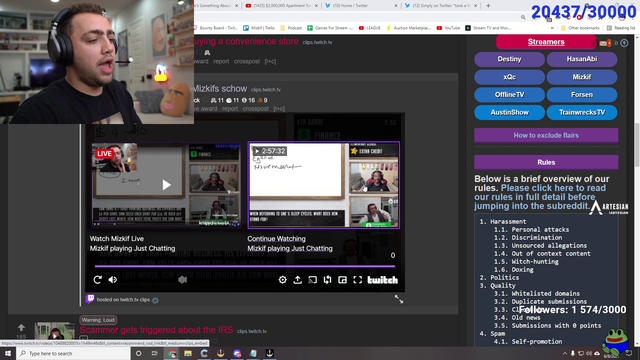The image size is (640, 360).
Task: Open the LEAGUE bookmark
Action: click(x=369, y=28)
